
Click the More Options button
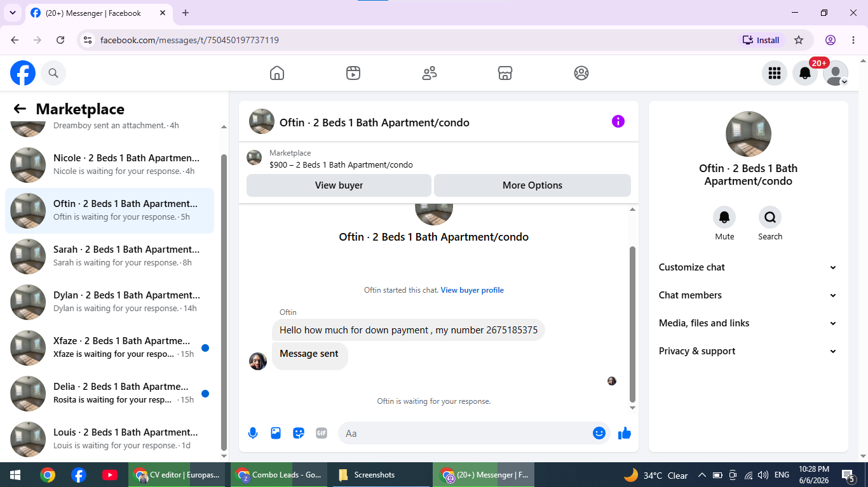click(x=532, y=185)
